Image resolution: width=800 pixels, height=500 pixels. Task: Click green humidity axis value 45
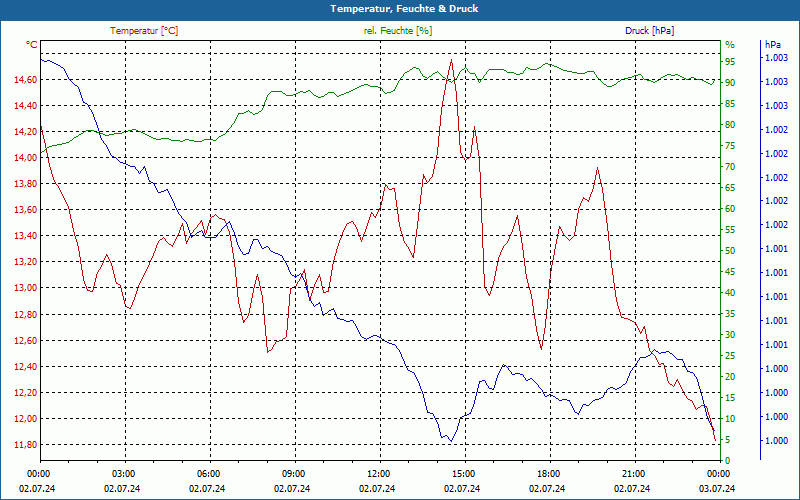pos(730,271)
